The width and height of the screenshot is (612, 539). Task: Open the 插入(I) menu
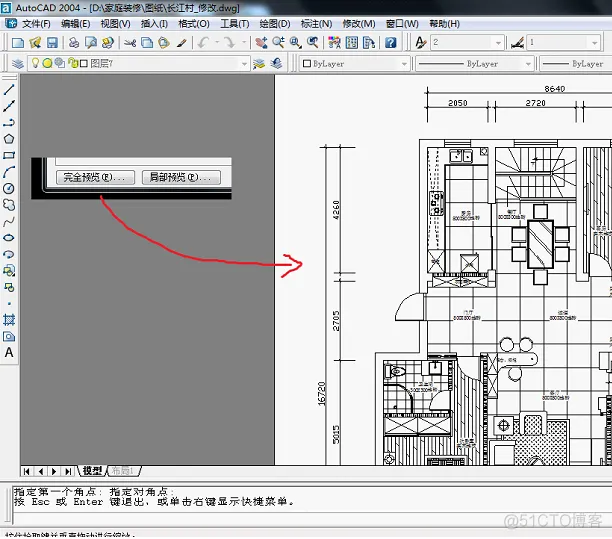154,24
